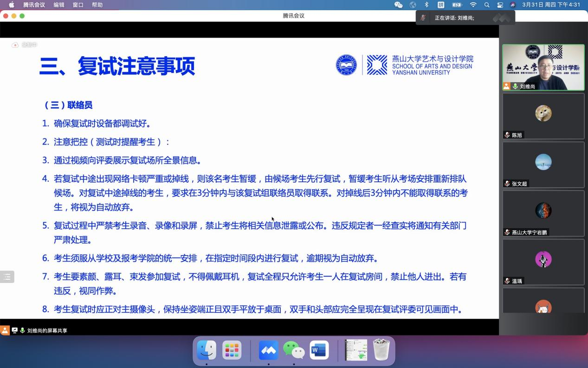Open the list panel icon at left edge
The height and width of the screenshot is (368, 588).
pos(7,277)
